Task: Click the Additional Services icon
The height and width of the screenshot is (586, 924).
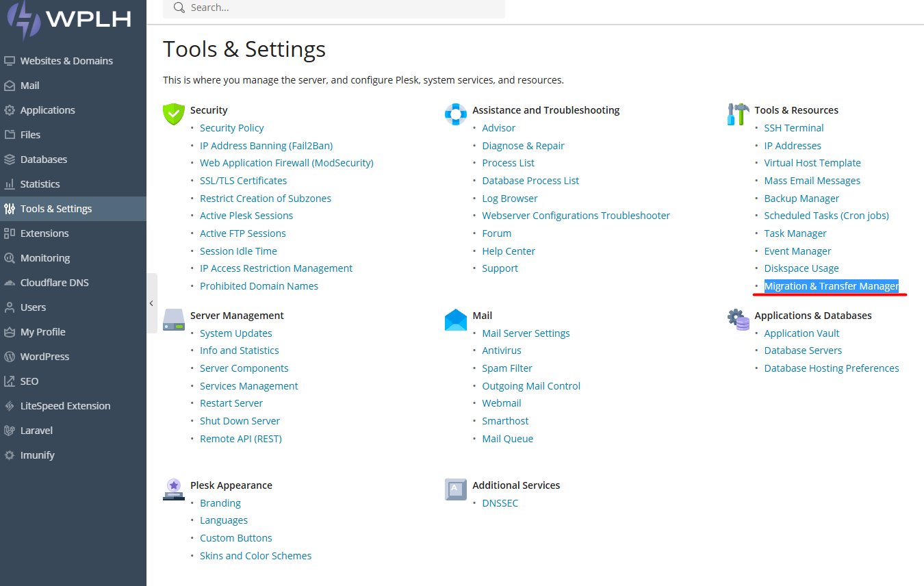Action: (456, 489)
